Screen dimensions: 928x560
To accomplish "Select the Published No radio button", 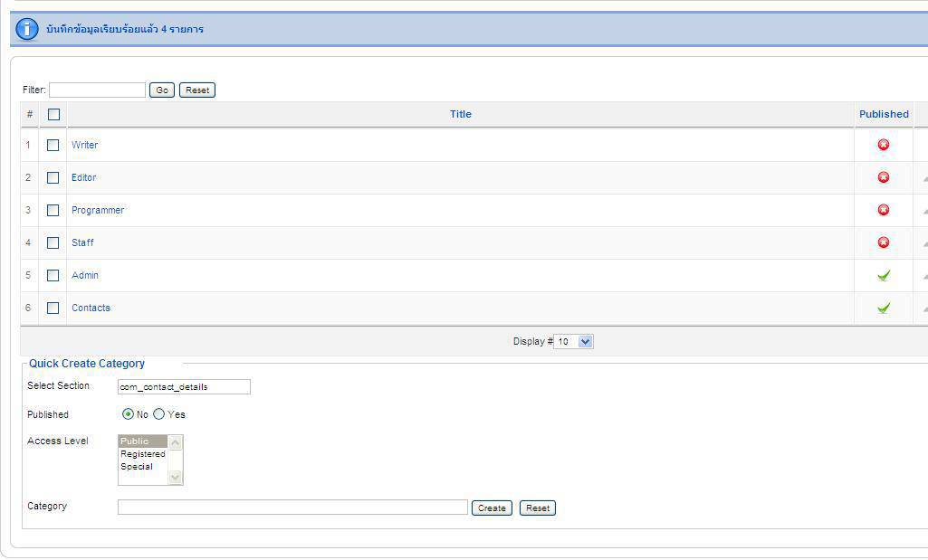I will coord(128,414).
